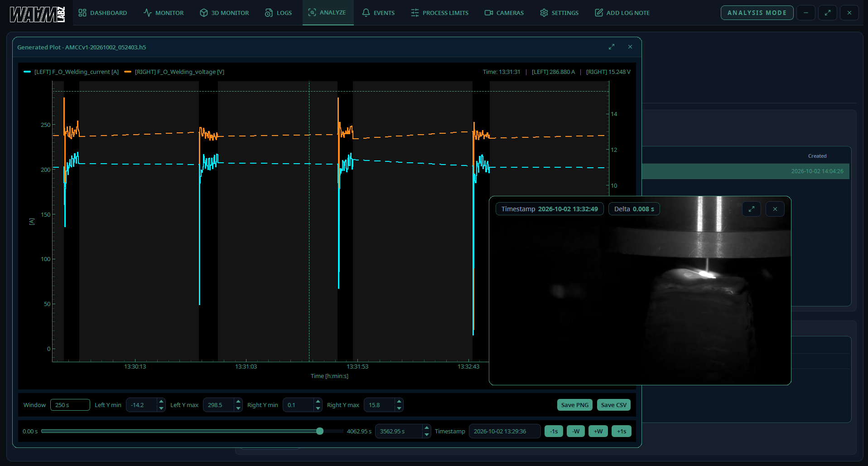
Task: Click the Analysis Mode button
Action: pos(757,13)
